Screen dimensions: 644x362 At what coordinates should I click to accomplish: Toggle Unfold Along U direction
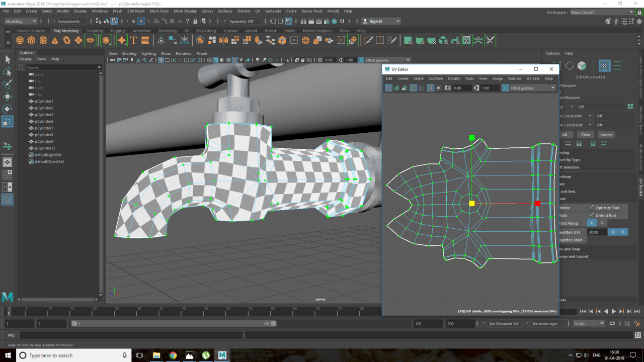pyautogui.click(x=592, y=223)
